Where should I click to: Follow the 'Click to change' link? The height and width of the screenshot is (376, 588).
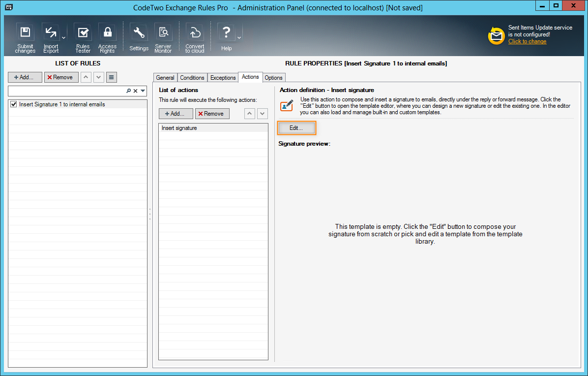pos(527,42)
